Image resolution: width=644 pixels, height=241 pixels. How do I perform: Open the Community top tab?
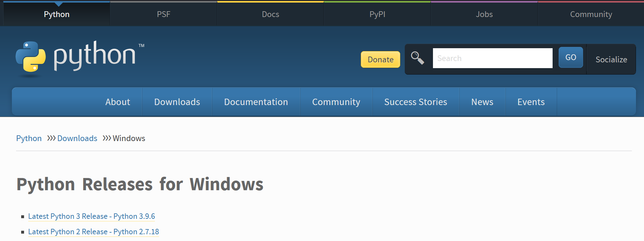point(591,14)
